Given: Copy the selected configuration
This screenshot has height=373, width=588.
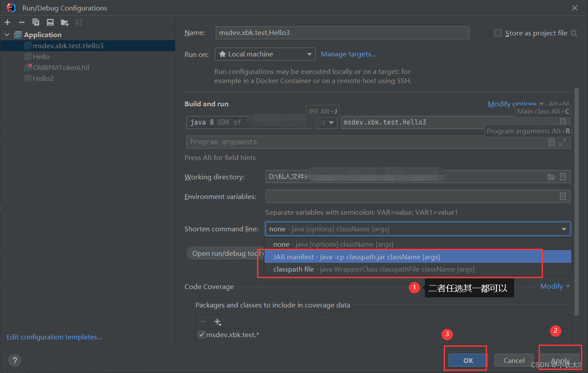Looking at the screenshot, I should [x=36, y=22].
